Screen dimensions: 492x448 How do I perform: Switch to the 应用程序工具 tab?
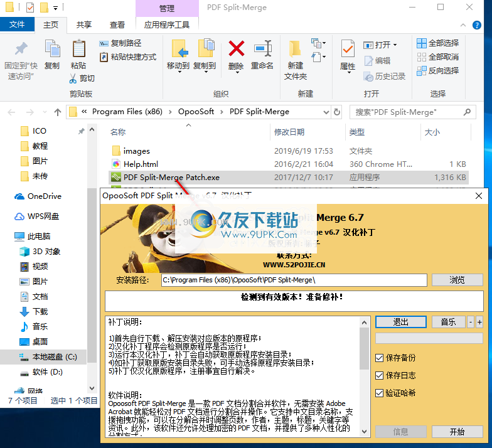click(x=167, y=25)
